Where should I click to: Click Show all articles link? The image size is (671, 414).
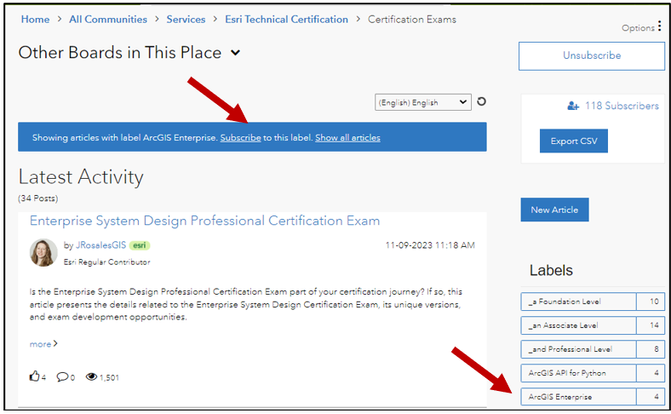(347, 138)
